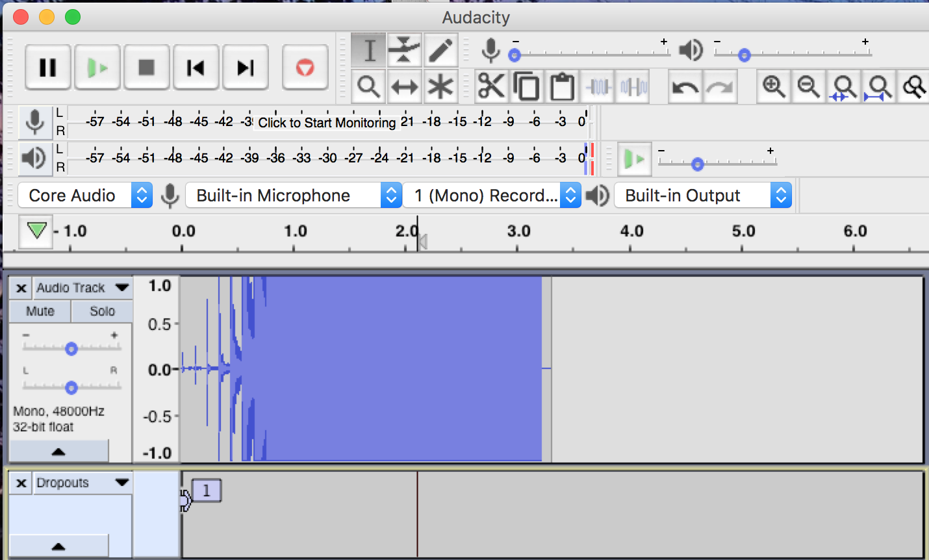Pause playback with the pause button
The width and height of the screenshot is (929, 560).
click(x=47, y=67)
